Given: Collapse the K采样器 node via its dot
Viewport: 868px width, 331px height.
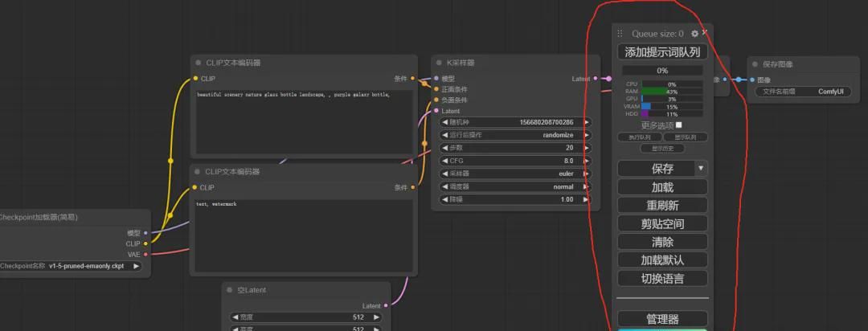Looking at the screenshot, I should (x=438, y=63).
